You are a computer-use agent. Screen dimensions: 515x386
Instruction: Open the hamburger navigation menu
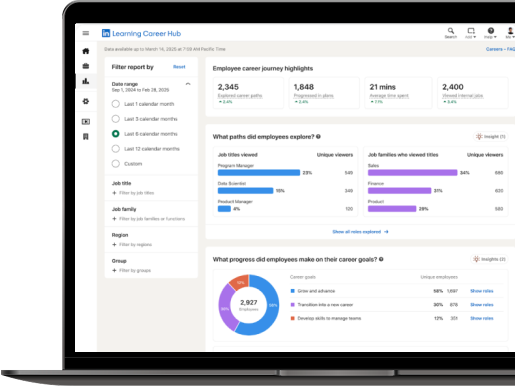[86, 33]
